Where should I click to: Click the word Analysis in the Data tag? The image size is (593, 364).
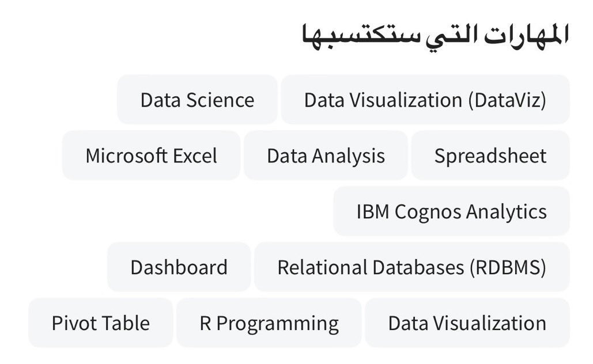348,157
